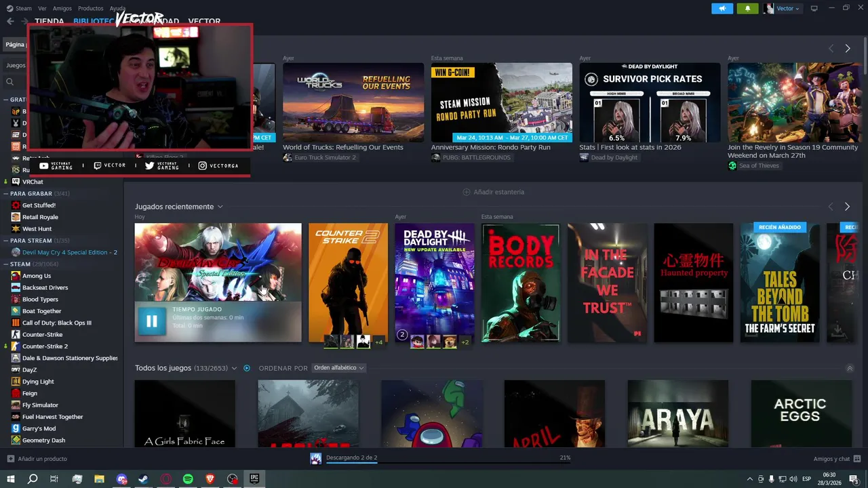
Task: Open the VECTOR profile tab
Action: click(x=204, y=22)
